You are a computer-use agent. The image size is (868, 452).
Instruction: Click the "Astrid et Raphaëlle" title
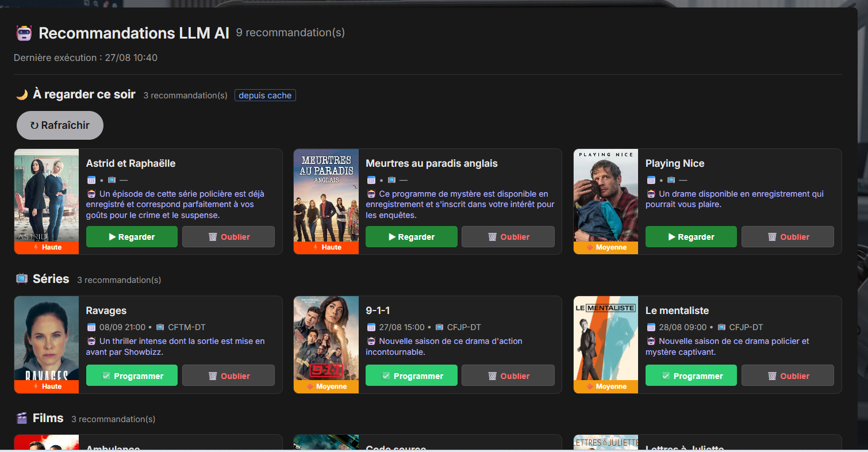pos(131,163)
